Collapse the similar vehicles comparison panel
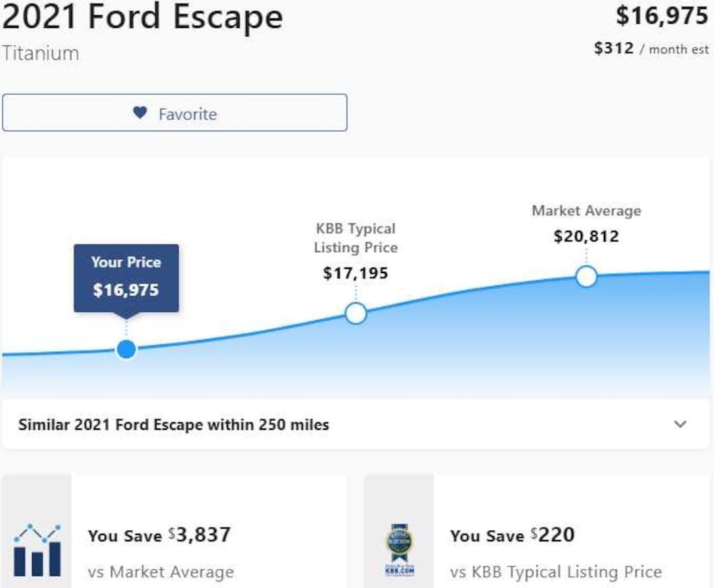The height and width of the screenshot is (588, 714). 680,424
